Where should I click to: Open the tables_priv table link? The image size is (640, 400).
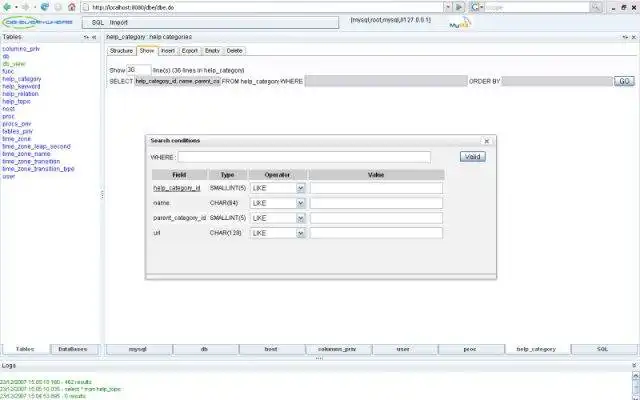18,131
